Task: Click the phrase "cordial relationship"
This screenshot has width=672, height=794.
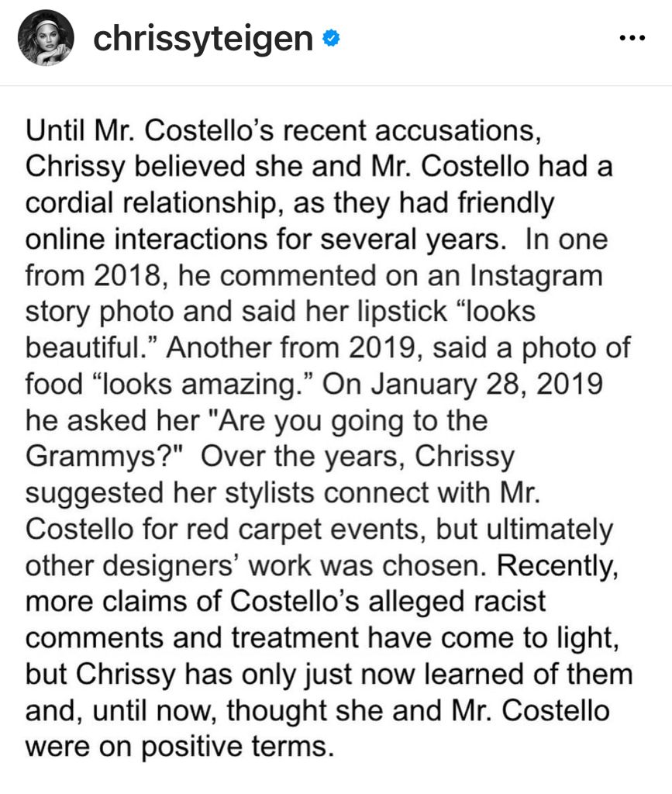Action: pos(152,204)
